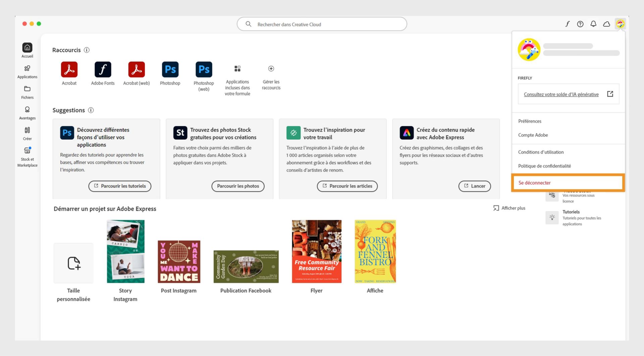
Task: Open the cloud storage icon
Action: click(x=606, y=24)
